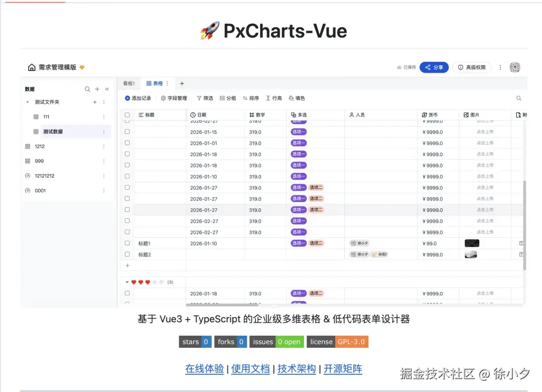542x392 pixels.
Task: Open more options for 0001
Action: tap(104, 190)
